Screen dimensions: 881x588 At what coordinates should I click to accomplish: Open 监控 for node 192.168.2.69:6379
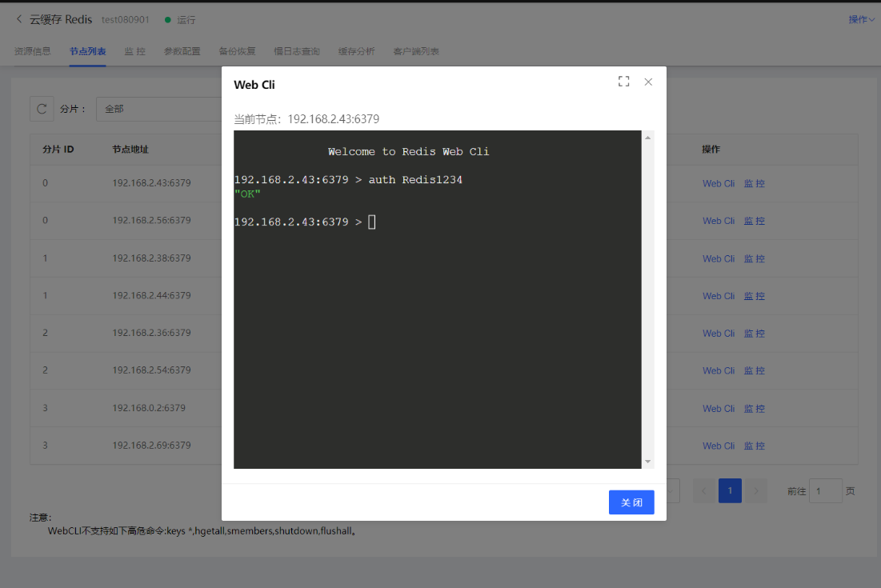(x=754, y=446)
